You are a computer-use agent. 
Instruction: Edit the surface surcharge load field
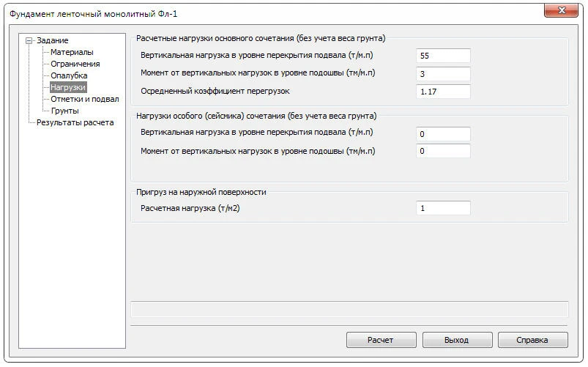click(442, 208)
